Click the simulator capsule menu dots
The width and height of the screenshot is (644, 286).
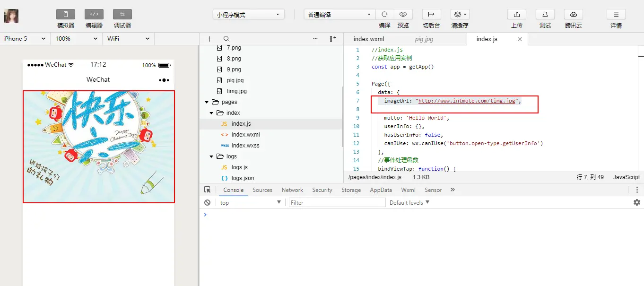point(164,80)
